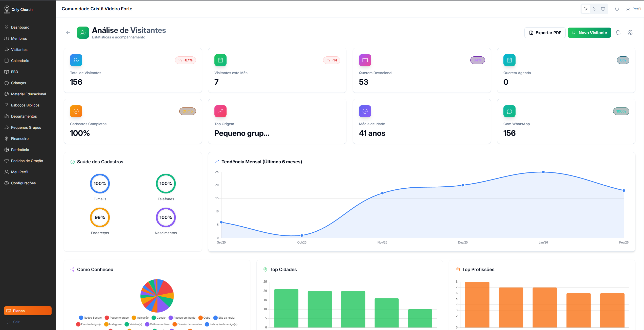The height and width of the screenshot is (330, 644).
Task: Click Média de Idade clock icon
Action: (365, 111)
